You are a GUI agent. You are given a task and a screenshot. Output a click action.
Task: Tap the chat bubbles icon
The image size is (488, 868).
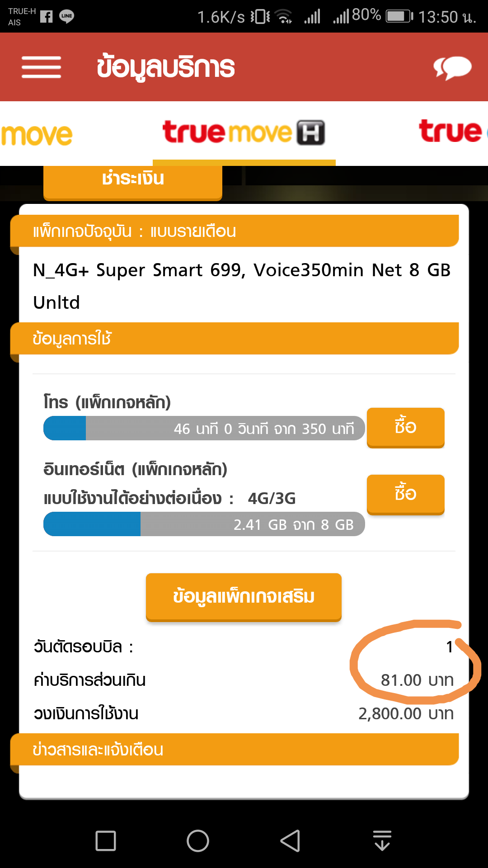coord(452,68)
